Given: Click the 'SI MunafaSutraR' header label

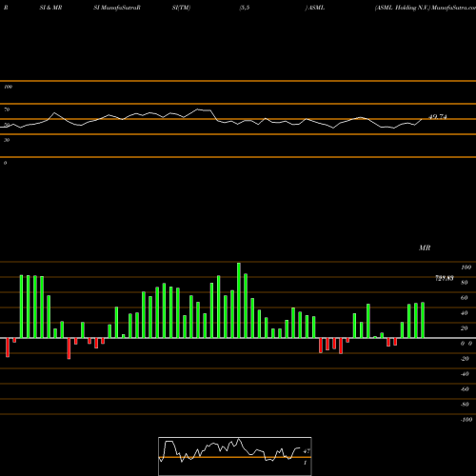Looking at the screenshot, I should click(x=117, y=8).
